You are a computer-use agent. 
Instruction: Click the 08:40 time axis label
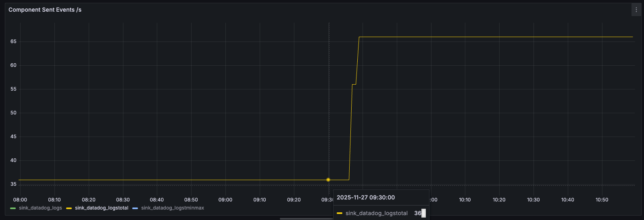point(157,200)
